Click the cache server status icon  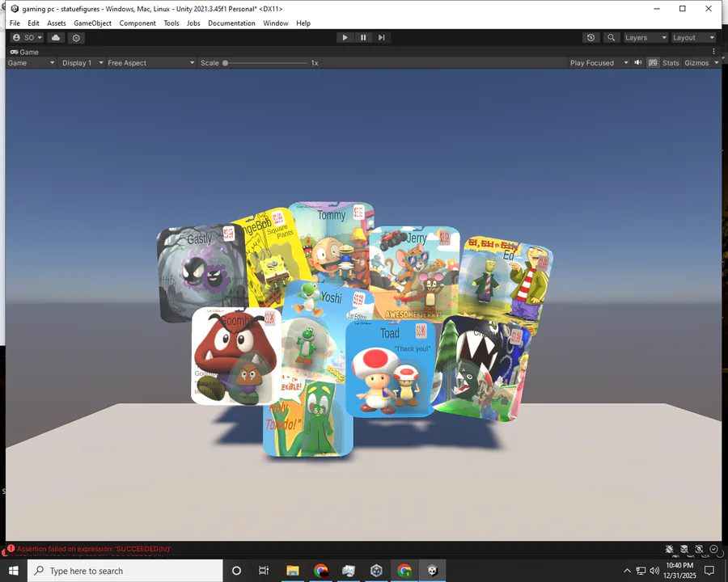pos(684,549)
